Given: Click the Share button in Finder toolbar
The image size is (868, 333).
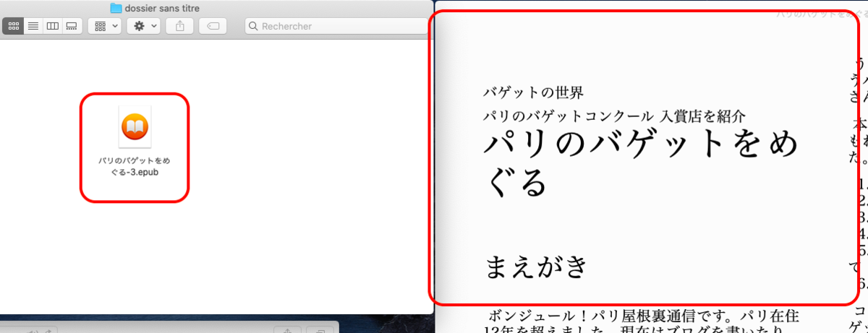Looking at the screenshot, I should (180, 25).
